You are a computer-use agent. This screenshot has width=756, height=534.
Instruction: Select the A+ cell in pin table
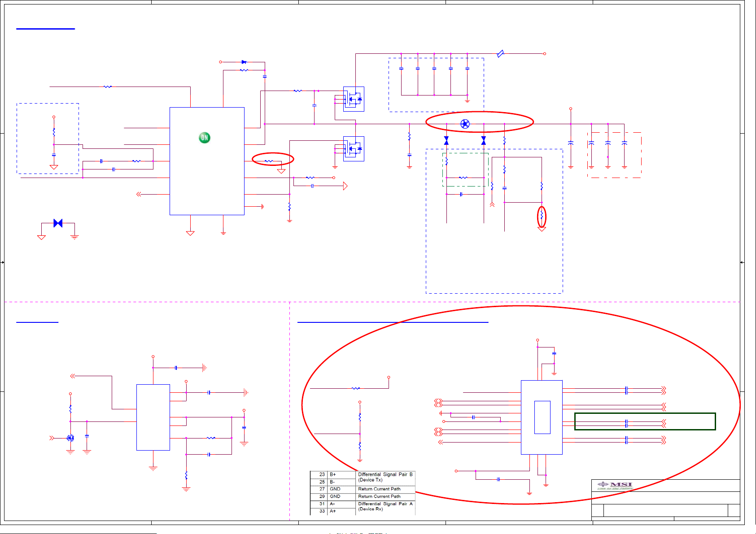[x=333, y=511]
